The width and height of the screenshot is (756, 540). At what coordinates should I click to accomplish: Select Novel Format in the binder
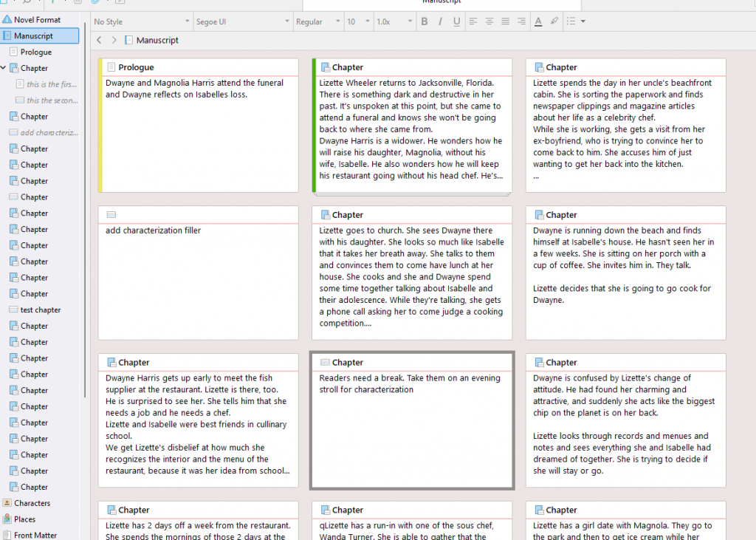(40, 20)
